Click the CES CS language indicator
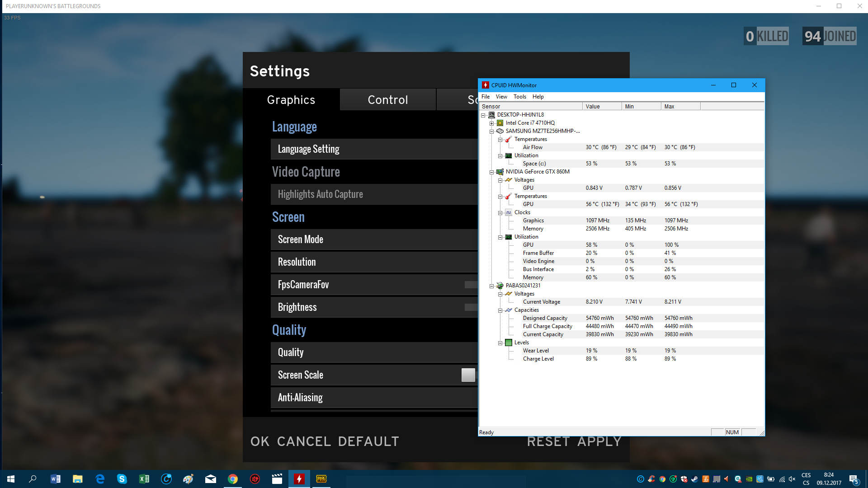 [806, 479]
